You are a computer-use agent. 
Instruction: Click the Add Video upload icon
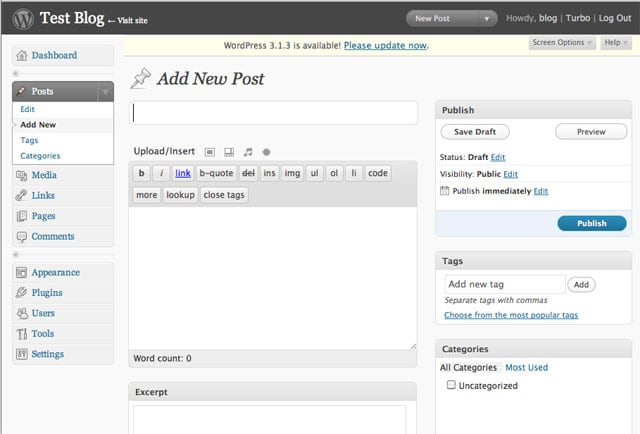coord(229,152)
